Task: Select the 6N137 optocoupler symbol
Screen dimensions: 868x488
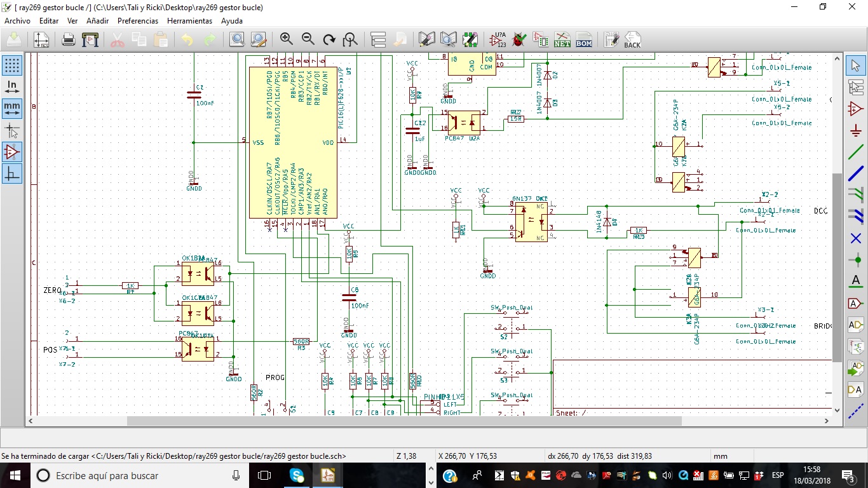Action: pos(531,221)
